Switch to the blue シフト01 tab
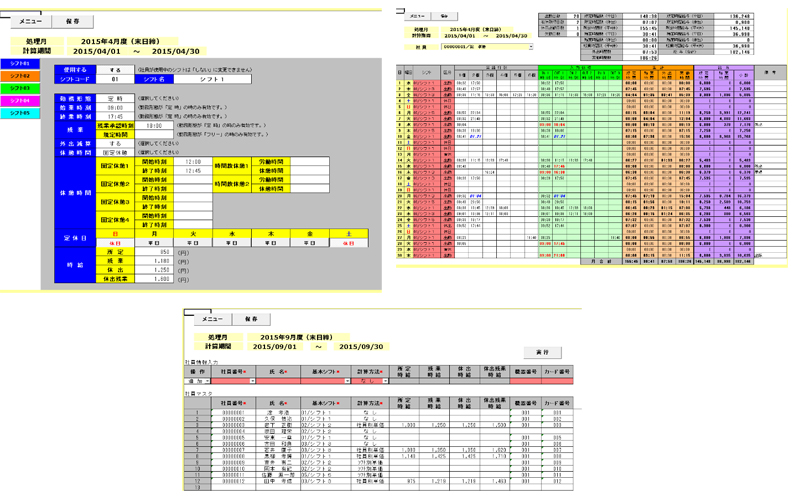The height and width of the screenshot is (500, 800). click(x=20, y=64)
